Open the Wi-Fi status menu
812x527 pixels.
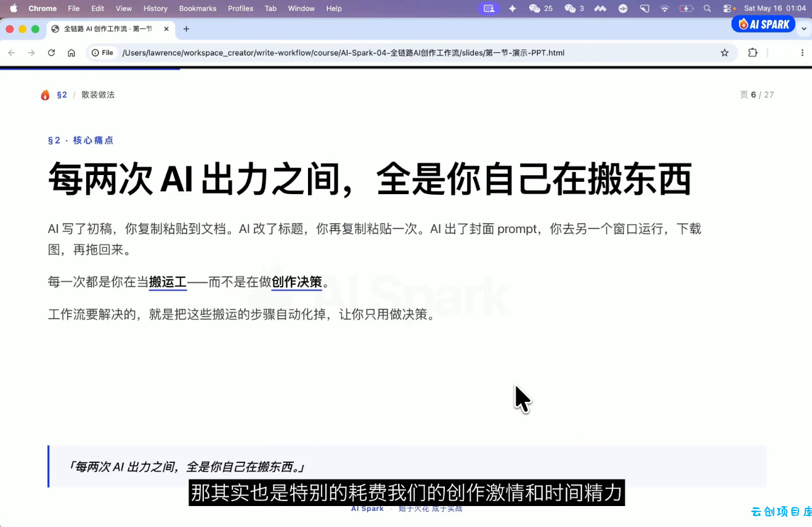tap(664, 9)
